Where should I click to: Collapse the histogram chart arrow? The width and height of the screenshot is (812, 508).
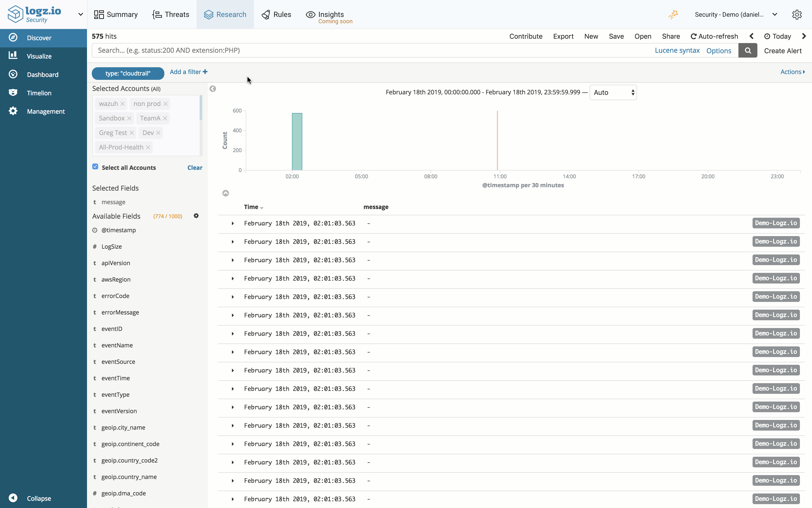click(x=225, y=193)
